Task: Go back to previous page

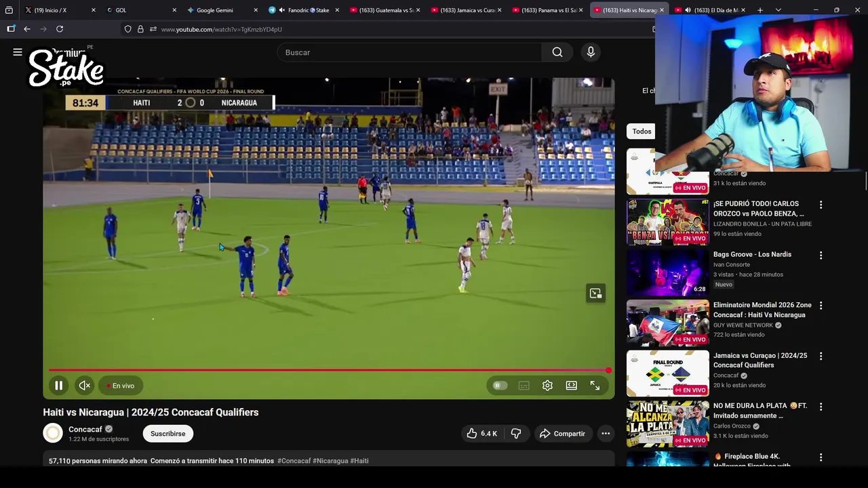Action: (x=27, y=29)
